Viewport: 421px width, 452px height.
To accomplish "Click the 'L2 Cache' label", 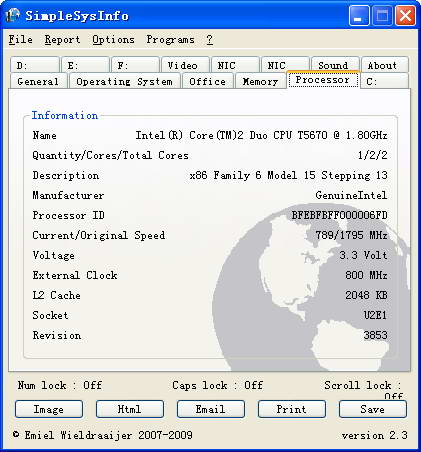I will [x=56, y=295].
